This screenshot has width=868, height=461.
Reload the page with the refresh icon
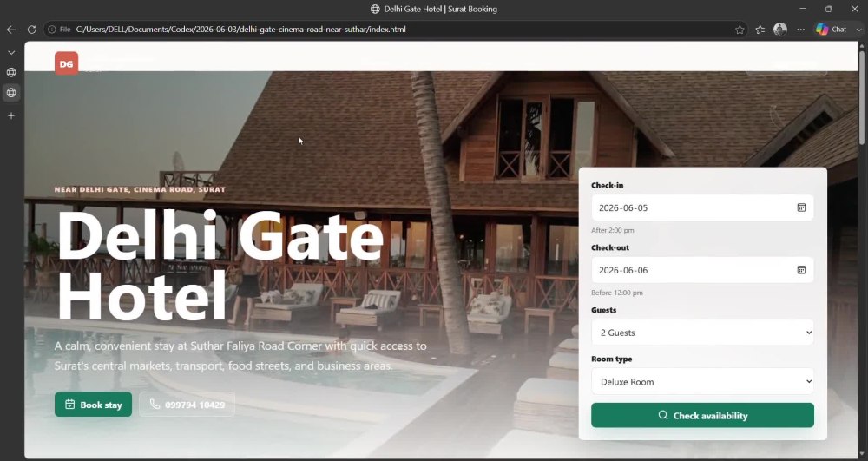click(31, 30)
